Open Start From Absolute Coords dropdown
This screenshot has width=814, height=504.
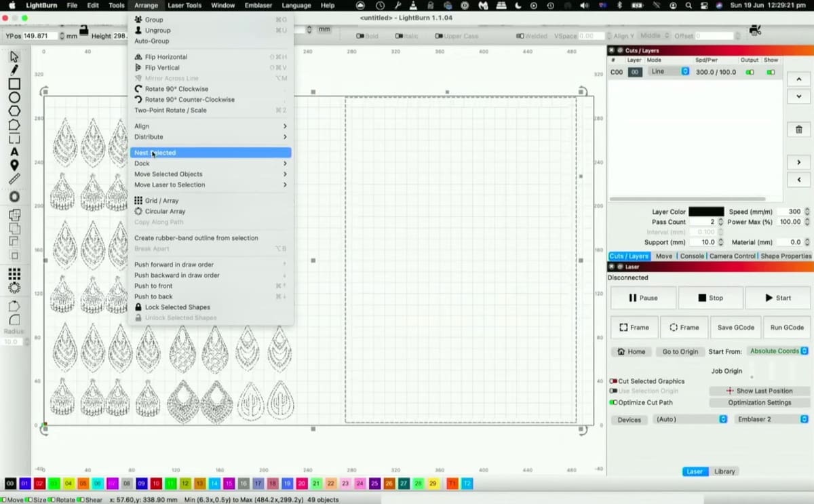[777, 351]
